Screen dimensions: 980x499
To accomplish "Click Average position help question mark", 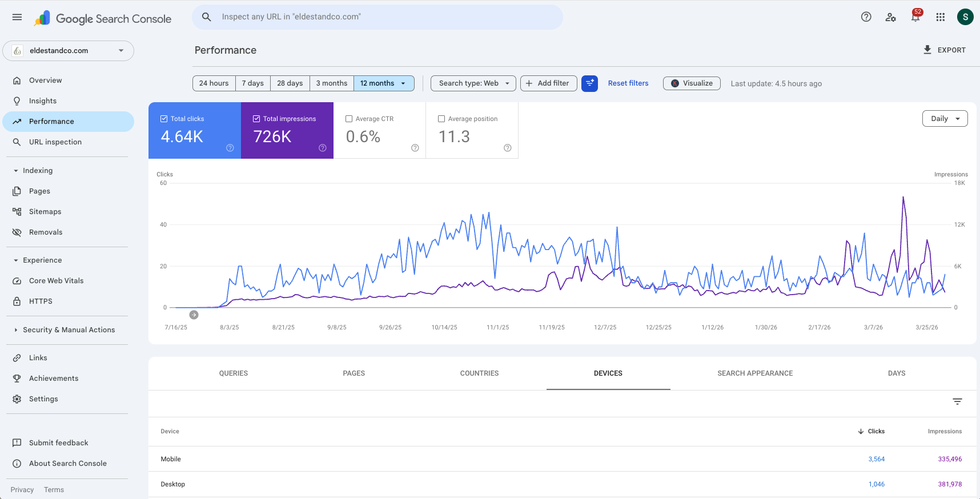I will 508,148.
